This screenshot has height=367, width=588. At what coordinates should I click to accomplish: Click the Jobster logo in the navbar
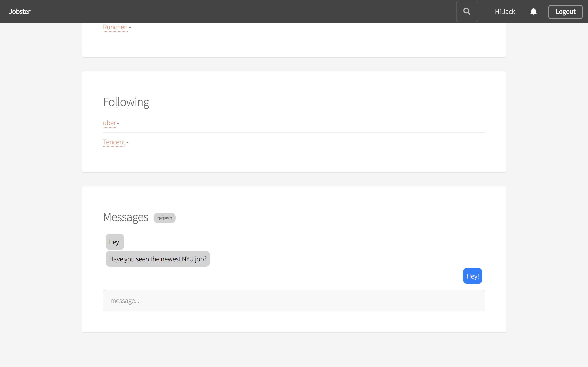(x=20, y=11)
